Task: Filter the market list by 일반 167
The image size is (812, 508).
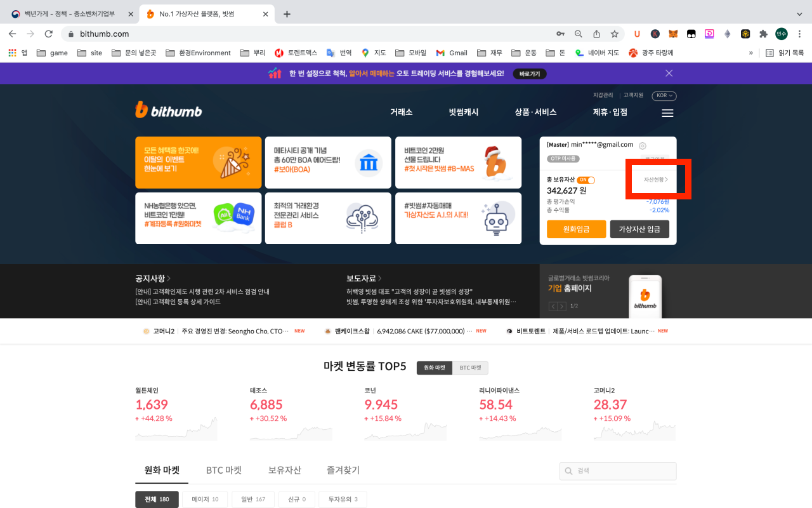Action: (252, 499)
